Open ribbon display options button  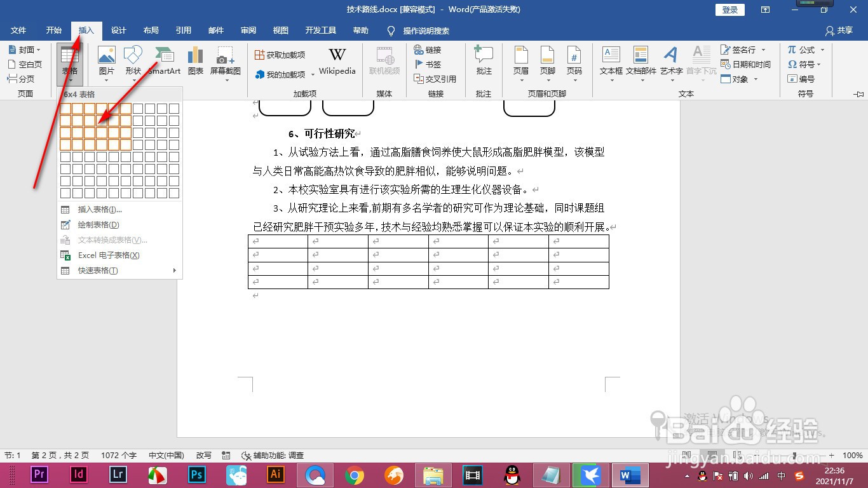[766, 10]
